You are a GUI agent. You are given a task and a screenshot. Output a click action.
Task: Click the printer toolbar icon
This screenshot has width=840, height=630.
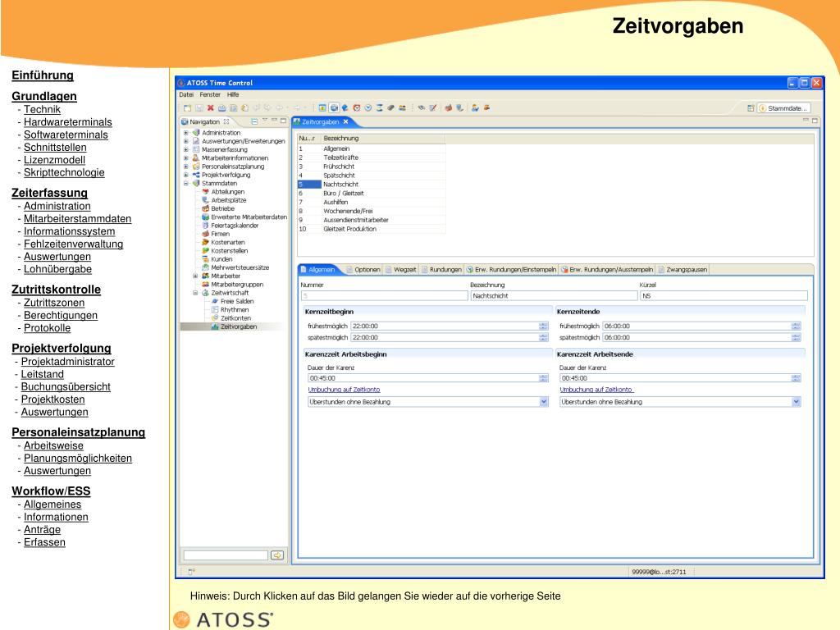pos(221,108)
